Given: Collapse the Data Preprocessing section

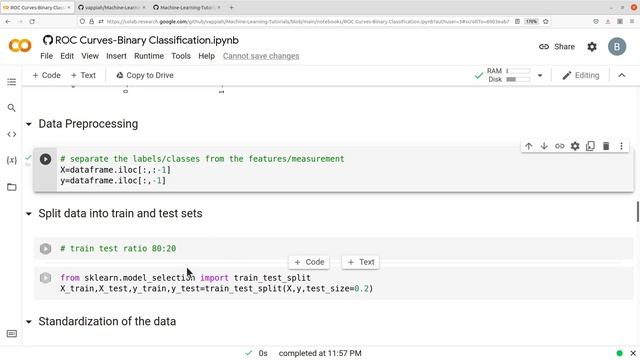Looking at the screenshot, I should pos(29,124).
